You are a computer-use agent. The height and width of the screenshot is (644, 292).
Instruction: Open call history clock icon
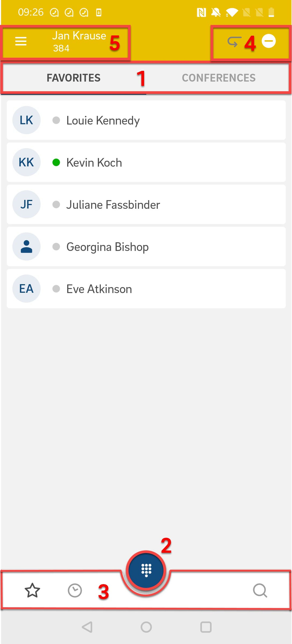tap(75, 591)
